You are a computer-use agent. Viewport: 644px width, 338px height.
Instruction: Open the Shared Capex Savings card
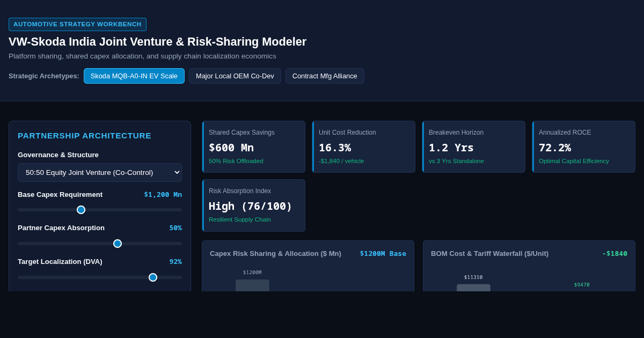pyautogui.click(x=254, y=146)
